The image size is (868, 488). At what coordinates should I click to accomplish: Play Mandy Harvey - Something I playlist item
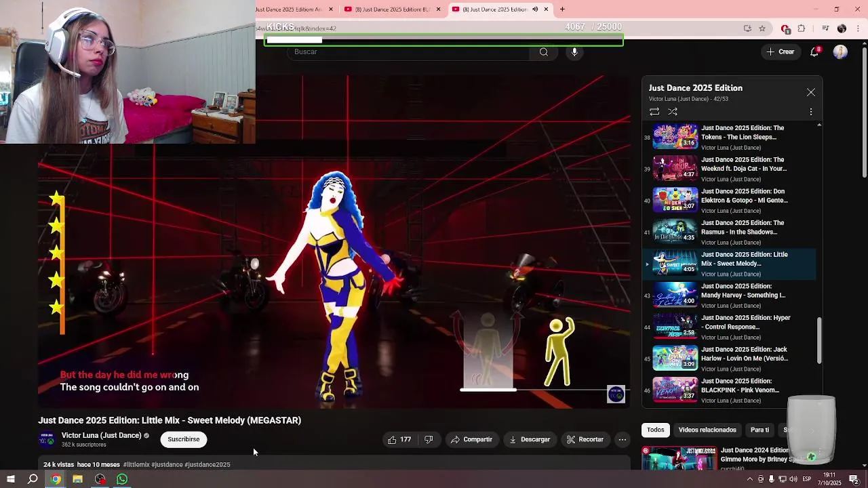pos(729,296)
